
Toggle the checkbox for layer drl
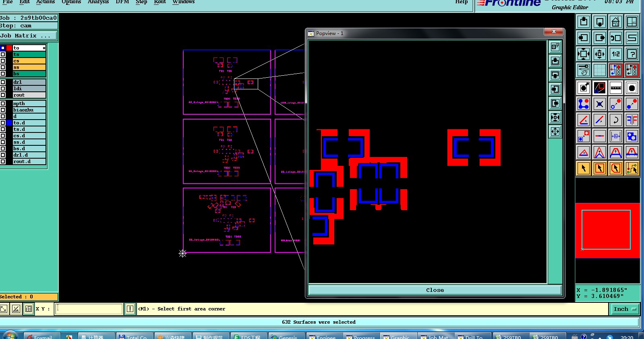point(3,82)
